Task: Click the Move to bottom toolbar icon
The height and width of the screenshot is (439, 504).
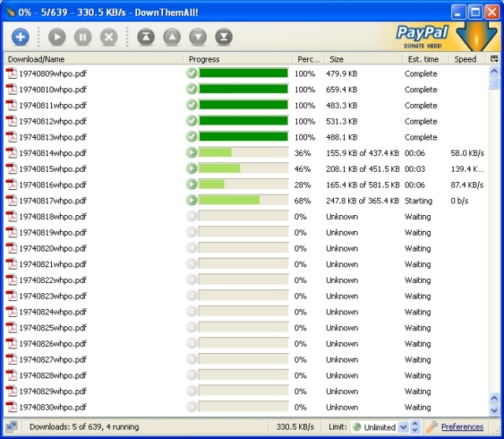Action: 224,37
